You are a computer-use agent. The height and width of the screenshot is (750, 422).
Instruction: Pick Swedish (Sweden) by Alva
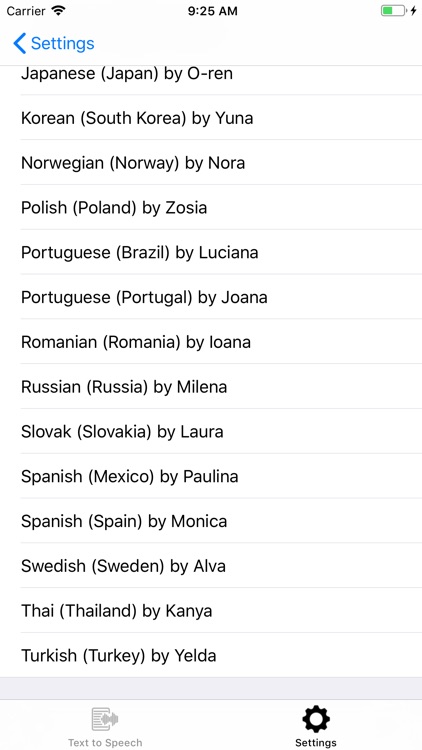(211, 566)
